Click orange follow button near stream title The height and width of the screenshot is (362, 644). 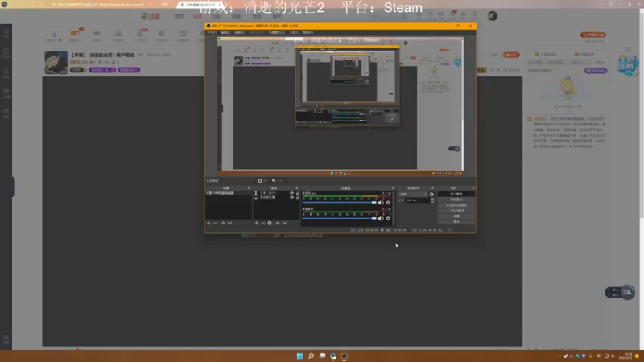coord(511,55)
